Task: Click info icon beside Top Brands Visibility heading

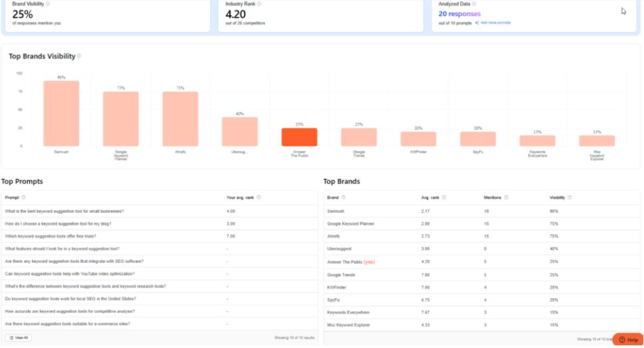Action: tap(79, 56)
